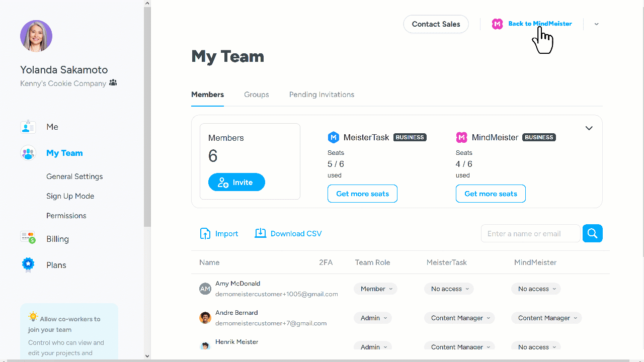Click the Download CSV link

point(296,233)
